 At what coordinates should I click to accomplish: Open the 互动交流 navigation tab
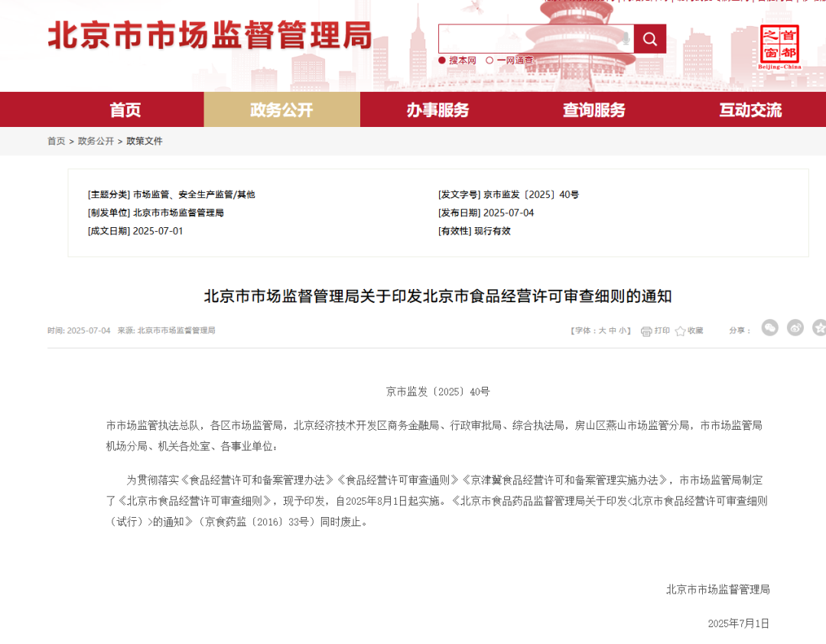[x=750, y=109]
